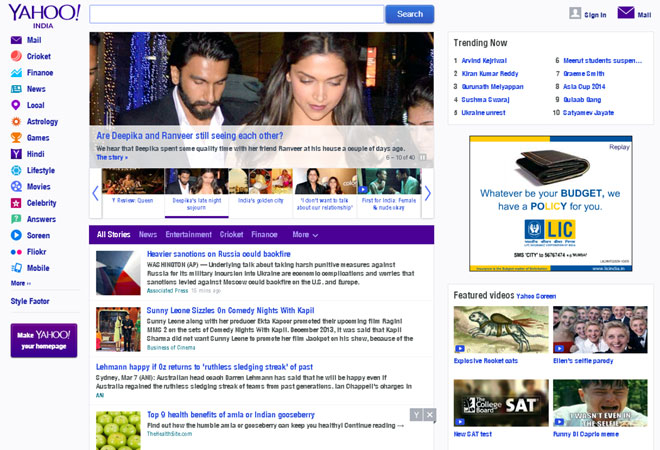Viewport: 660px width, 450px height.
Task: Click the Make Yahoo your homepage button
Action: (x=44, y=340)
